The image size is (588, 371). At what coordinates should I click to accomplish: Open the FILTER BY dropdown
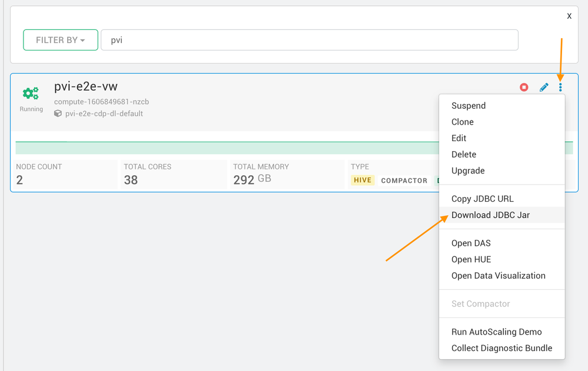click(x=61, y=40)
